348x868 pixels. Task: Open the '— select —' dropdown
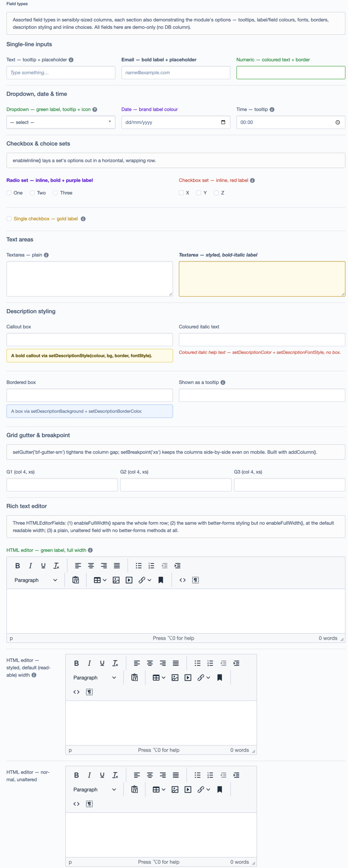point(61,122)
